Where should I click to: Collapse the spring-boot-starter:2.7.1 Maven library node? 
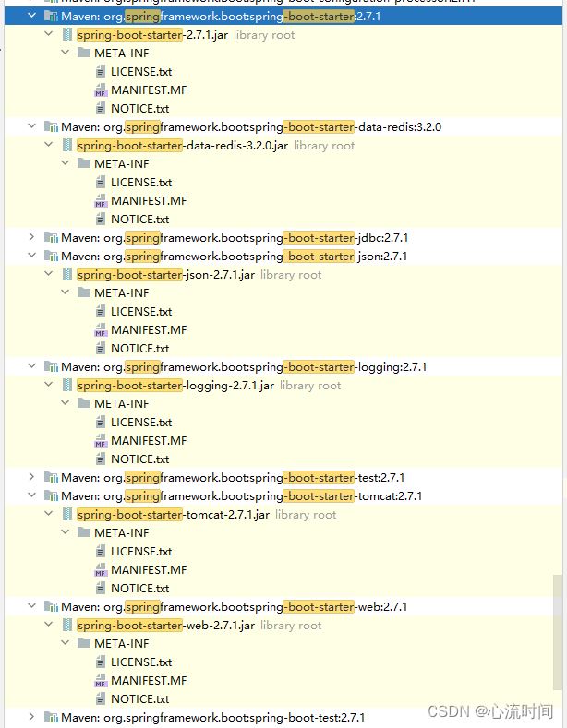point(31,16)
